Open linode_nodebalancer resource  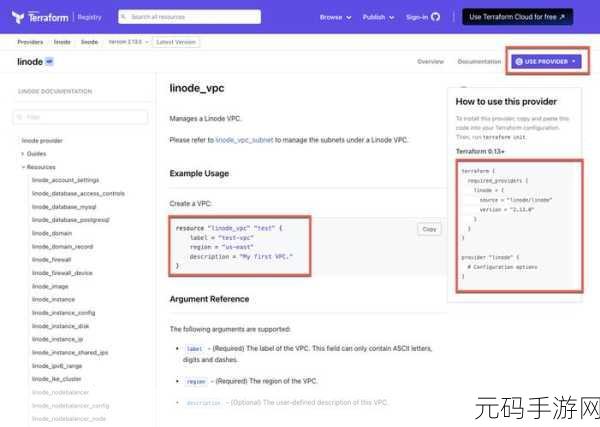point(60,392)
